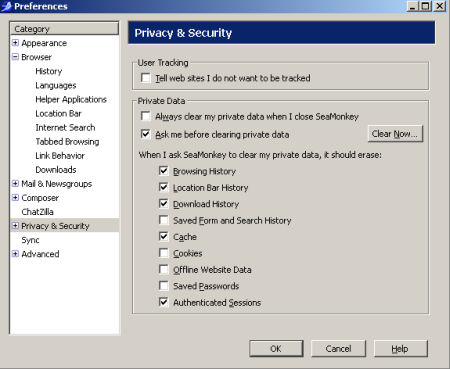Check Always clear my private data on close
The image size is (450, 369).
point(145,116)
